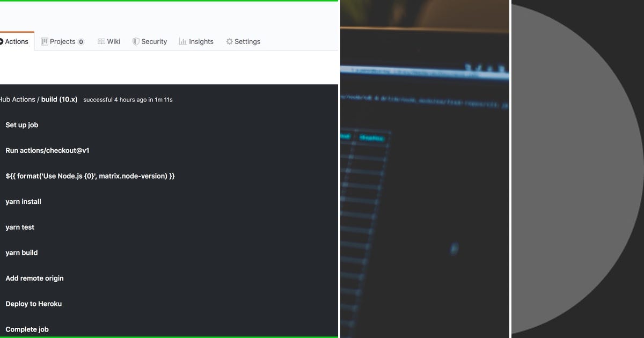The width and height of the screenshot is (644, 338).
Task: Click the Settings gear icon
Action: tap(229, 41)
